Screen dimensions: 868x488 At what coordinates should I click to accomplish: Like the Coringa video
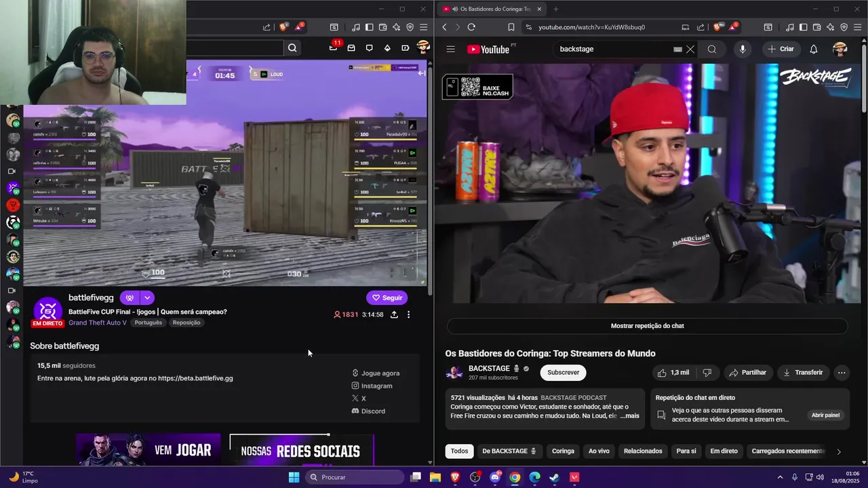[673, 373]
